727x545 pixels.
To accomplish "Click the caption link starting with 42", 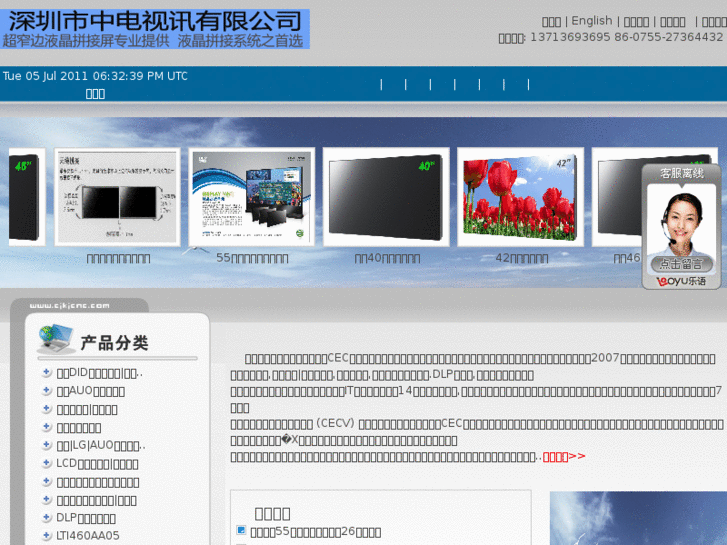I will pos(522,258).
